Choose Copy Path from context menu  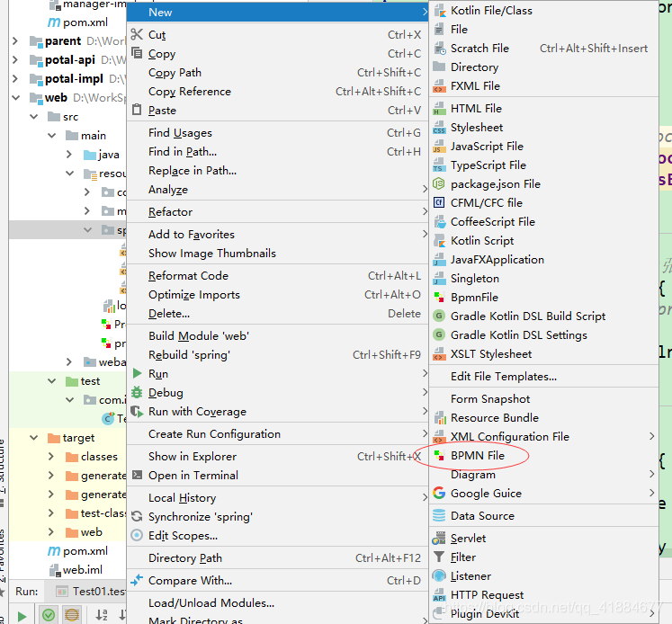(x=277, y=73)
